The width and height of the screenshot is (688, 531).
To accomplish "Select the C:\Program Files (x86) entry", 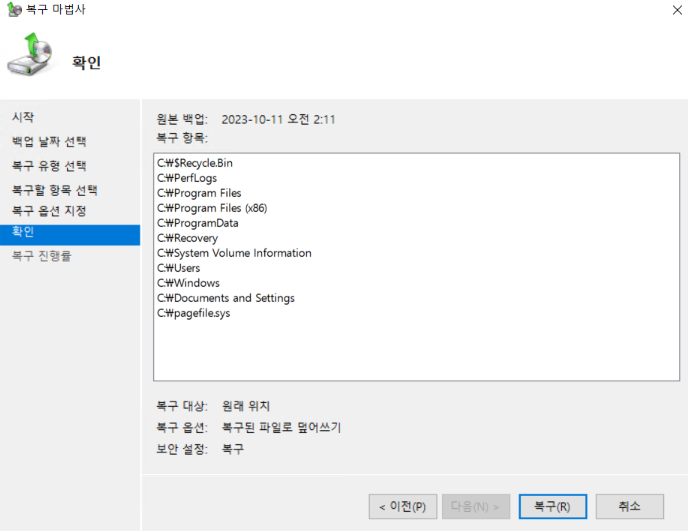I will tap(212, 208).
